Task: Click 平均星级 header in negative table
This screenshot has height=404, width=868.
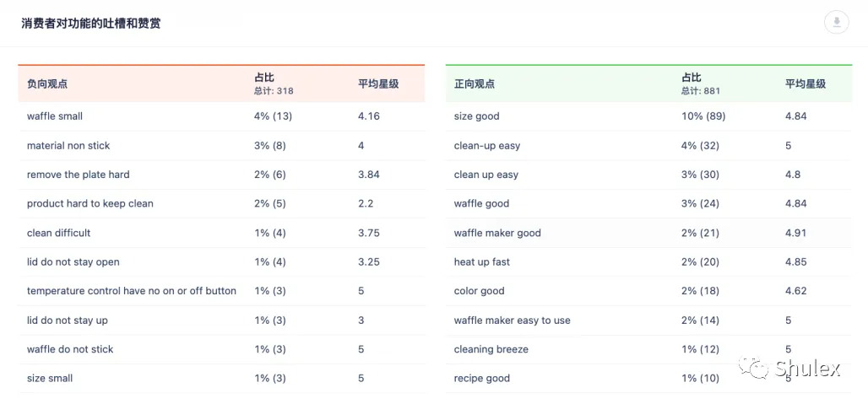Action: click(x=378, y=84)
